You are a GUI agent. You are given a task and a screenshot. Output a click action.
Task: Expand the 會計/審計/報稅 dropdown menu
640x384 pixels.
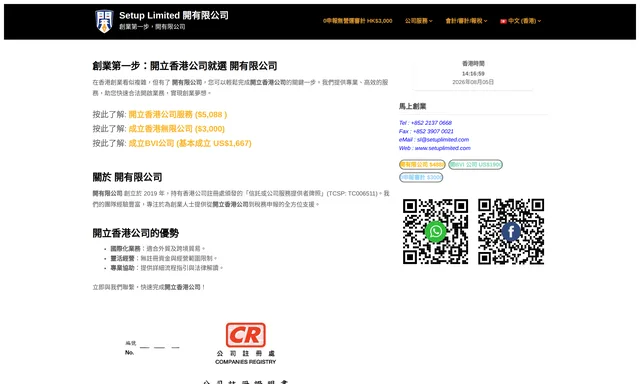(466, 21)
